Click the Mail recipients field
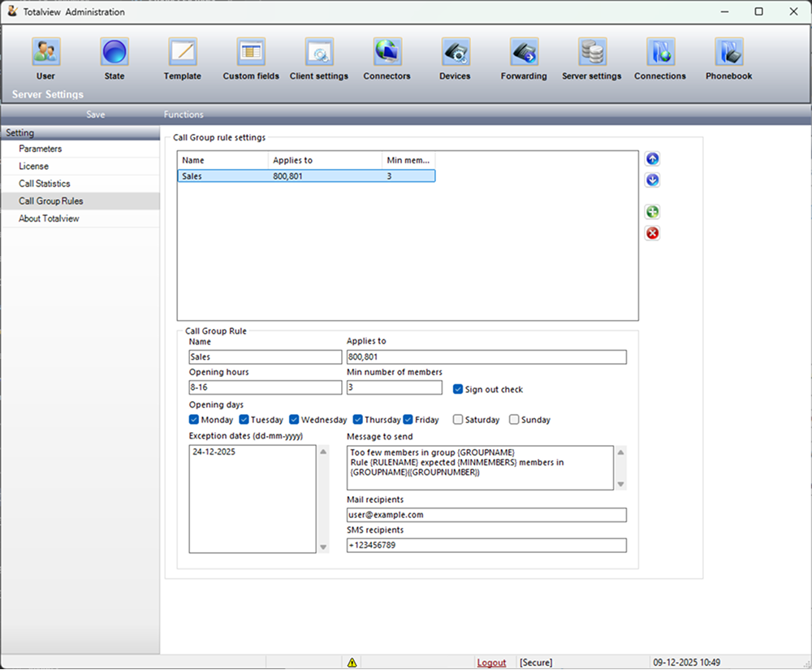 [x=486, y=515]
